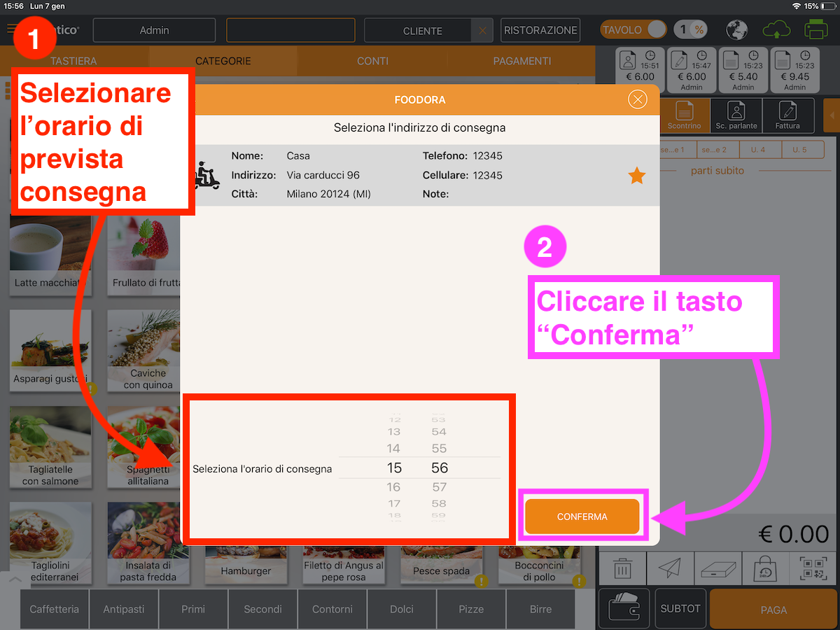Open parked bill € 5.40
840x630 pixels.
[x=743, y=70]
